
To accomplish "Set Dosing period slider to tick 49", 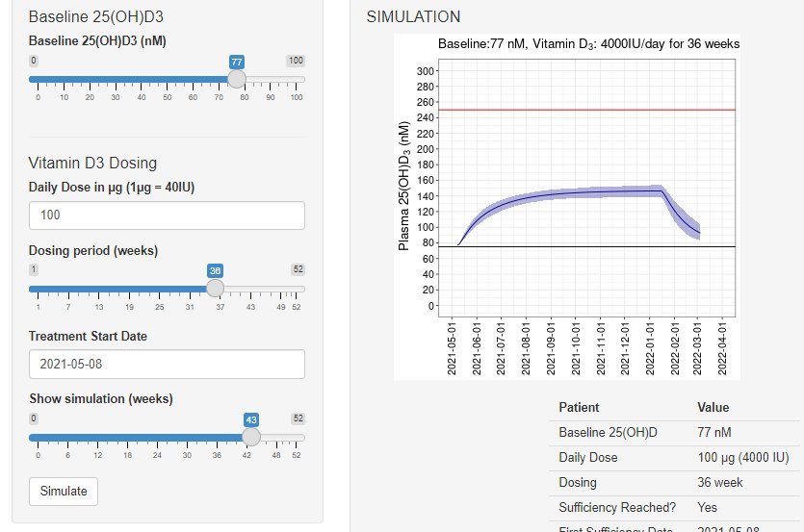I will click(x=281, y=289).
